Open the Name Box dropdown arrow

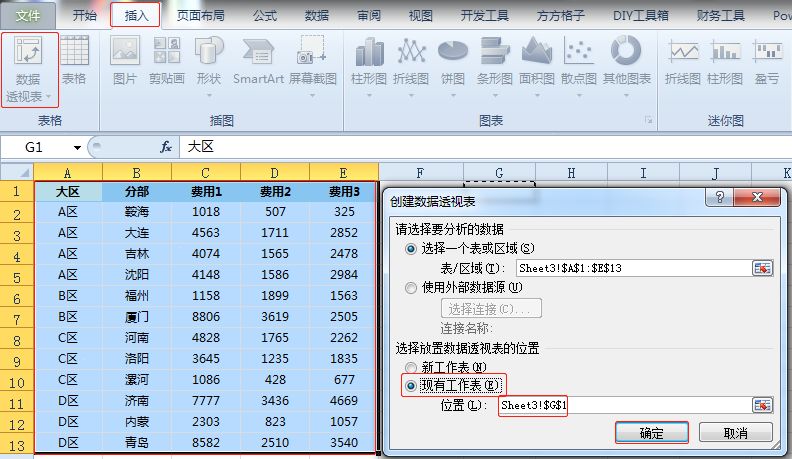tap(77, 147)
